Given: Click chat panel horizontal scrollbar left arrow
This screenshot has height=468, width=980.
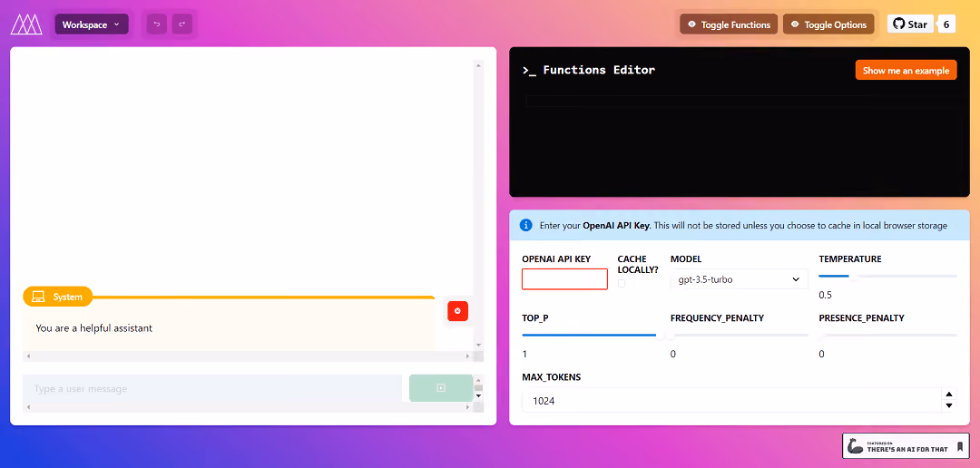Looking at the screenshot, I should pyautogui.click(x=27, y=356).
